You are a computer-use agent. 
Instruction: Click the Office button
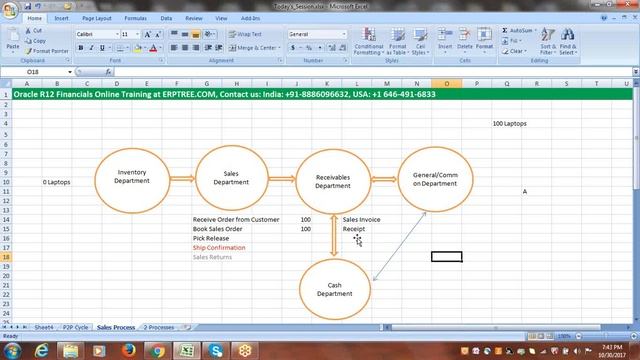pyautogui.click(x=9, y=10)
